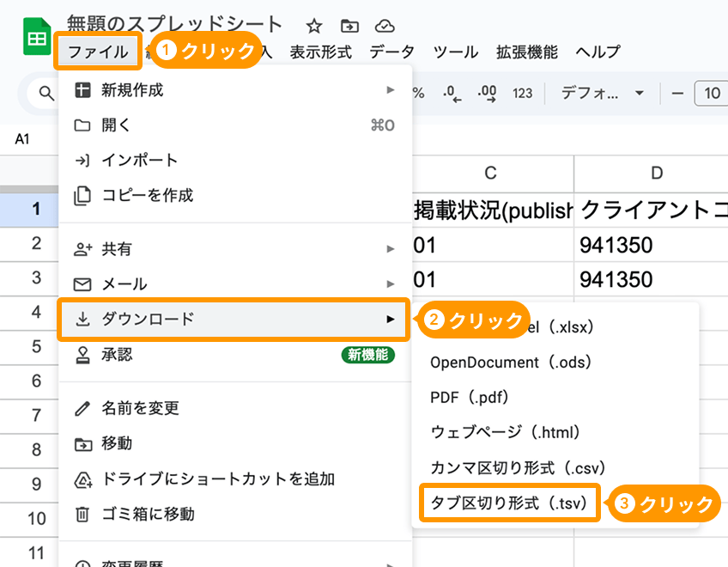Click the font size field showing 10
The width and height of the screenshot is (728, 567).
(712, 94)
